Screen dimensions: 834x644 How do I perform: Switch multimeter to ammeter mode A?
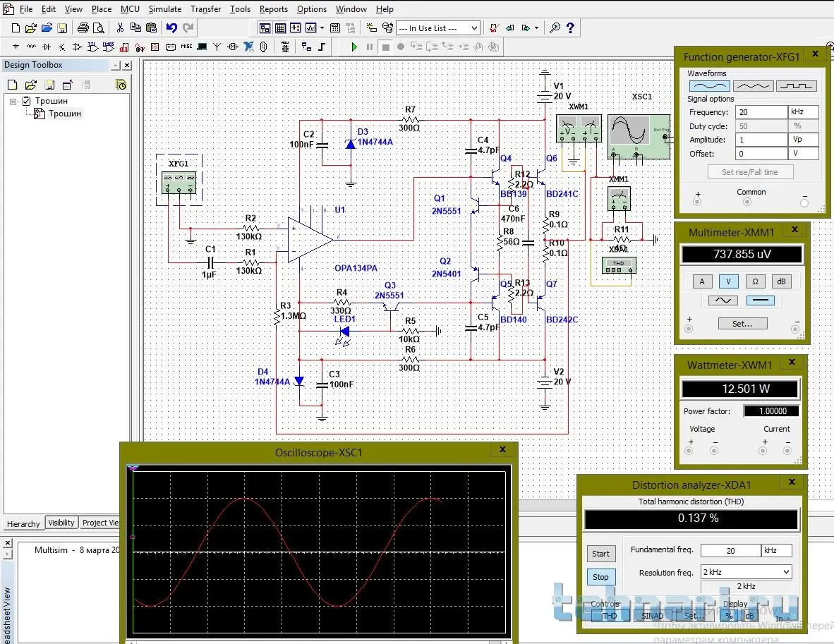pyautogui.click(x=701, y=281)
